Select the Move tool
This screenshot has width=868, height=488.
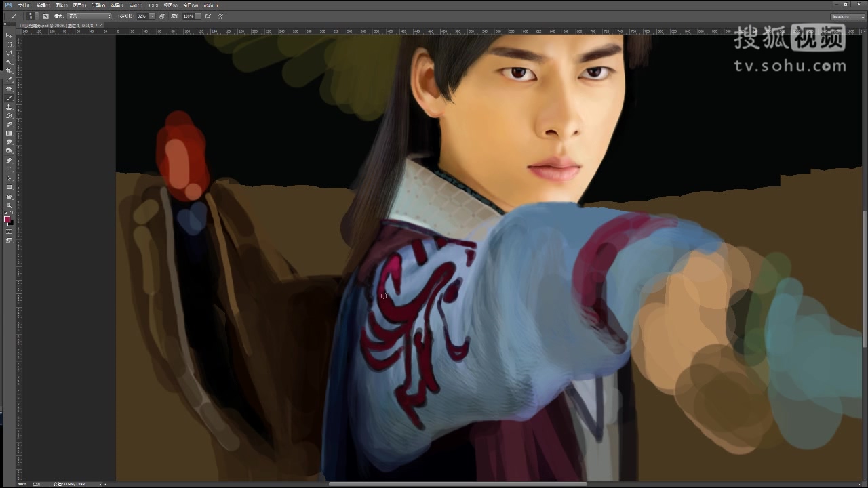[x=9, y=35]
